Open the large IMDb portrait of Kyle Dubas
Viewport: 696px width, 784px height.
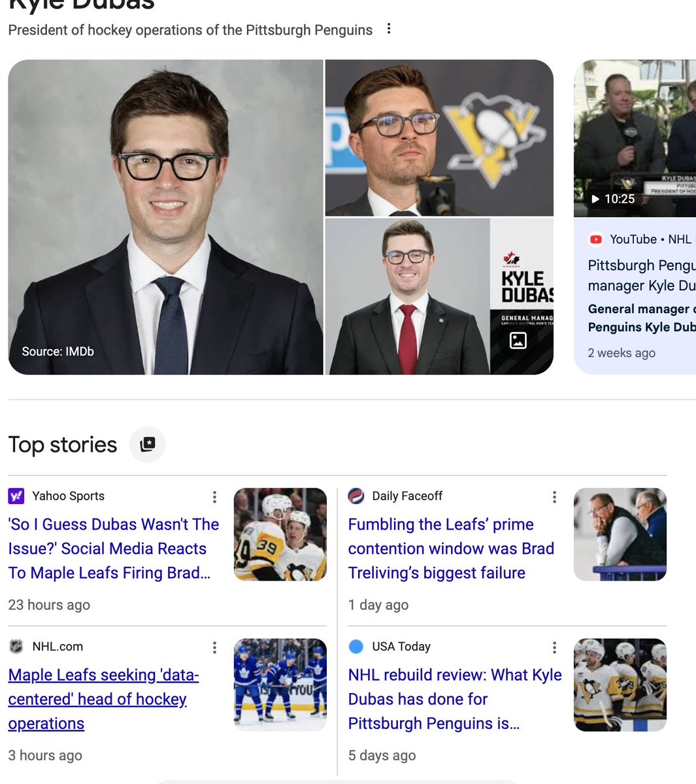pos(166,217)
